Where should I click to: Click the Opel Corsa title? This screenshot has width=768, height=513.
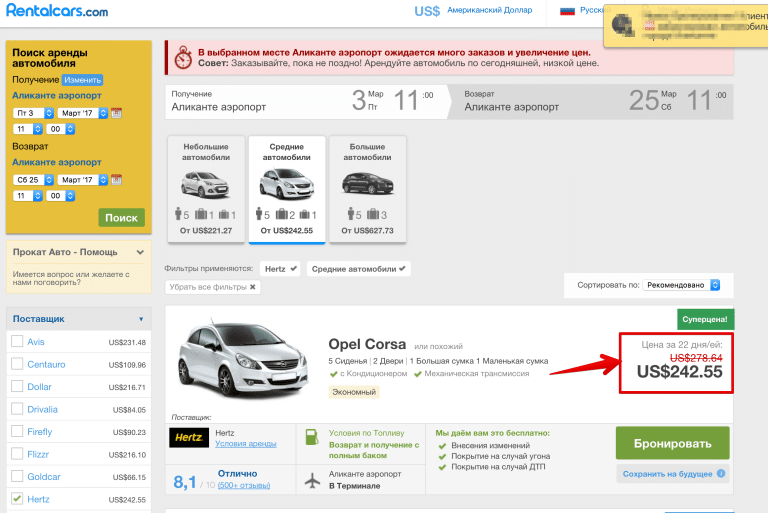[x=367, y=344]
